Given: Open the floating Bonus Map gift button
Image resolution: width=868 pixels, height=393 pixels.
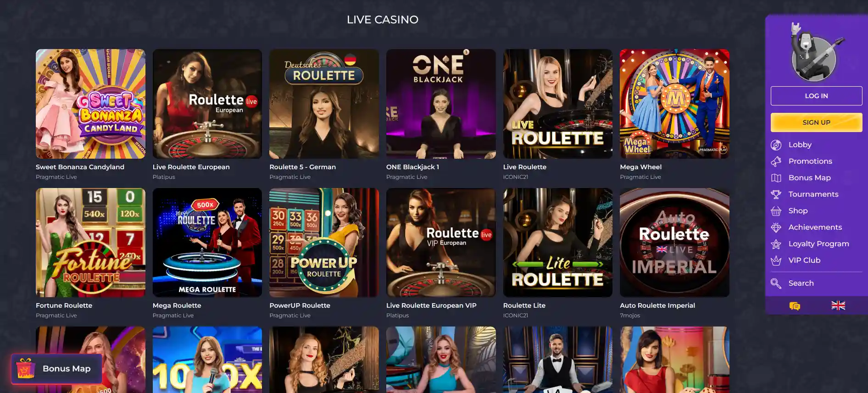Looking at the screenshot, I should [56, 369].
